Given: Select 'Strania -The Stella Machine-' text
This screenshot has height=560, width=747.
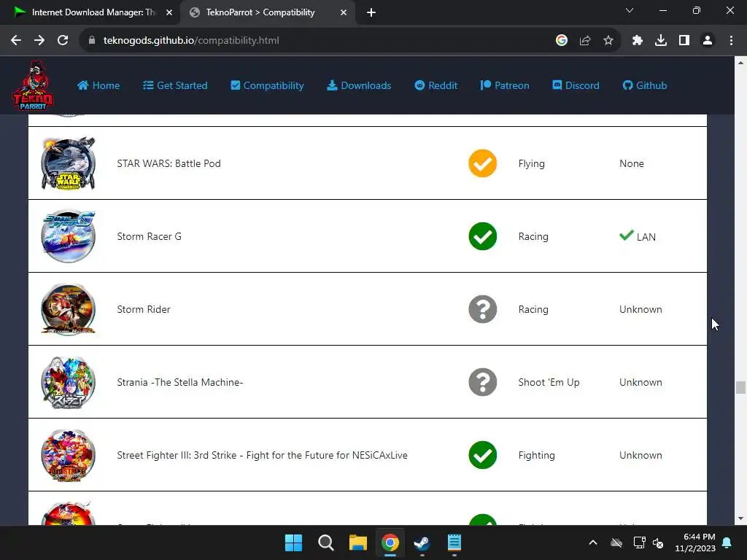Looking at the screenshot, I should (180, 382).
